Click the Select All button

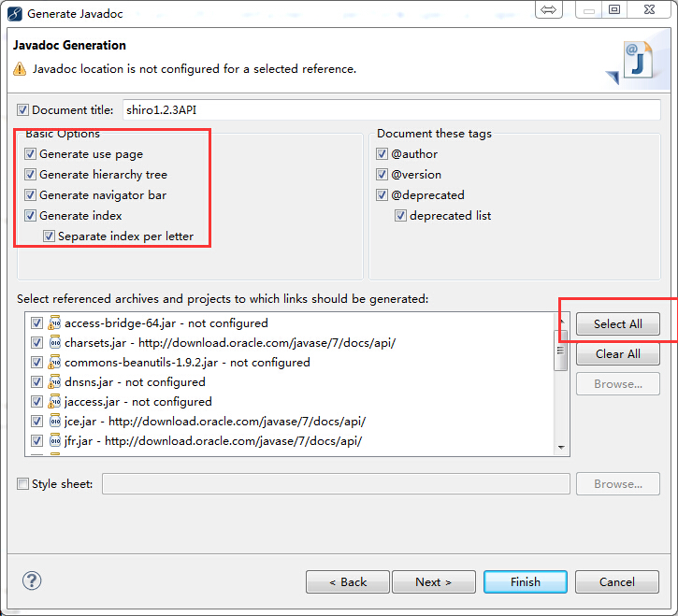tap(617, 324)
